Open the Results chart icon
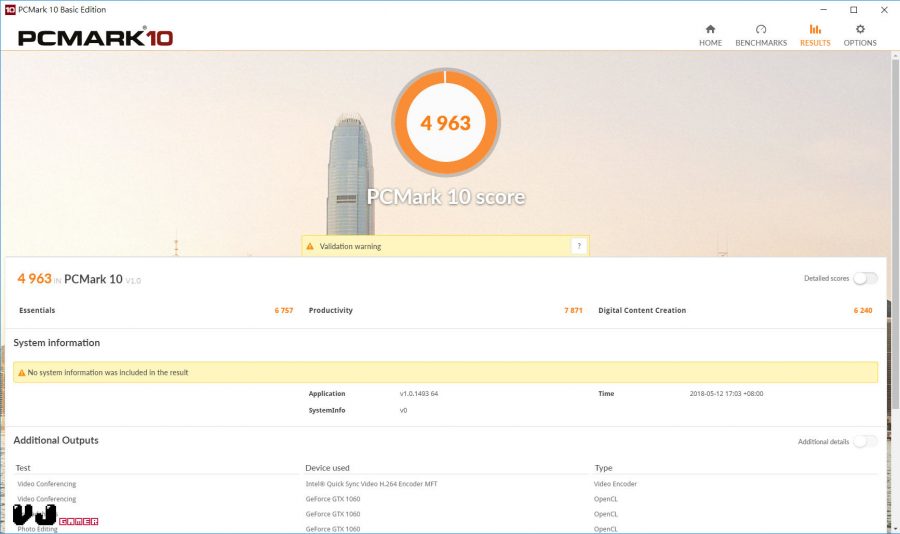 [815, 29]
